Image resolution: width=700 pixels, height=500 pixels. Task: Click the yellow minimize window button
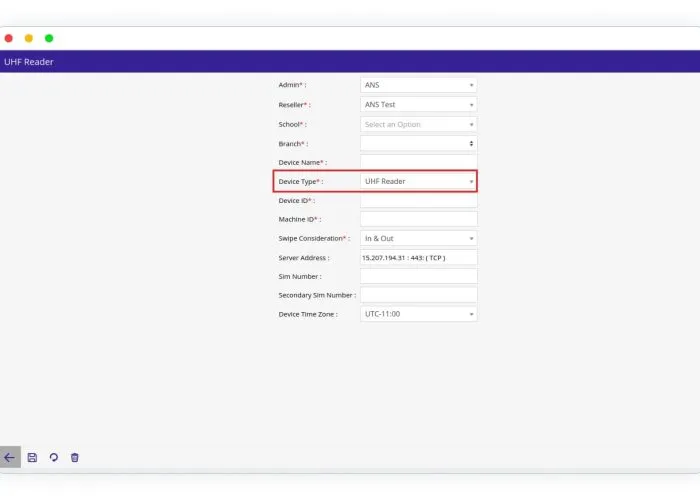(x=29, y=38)
